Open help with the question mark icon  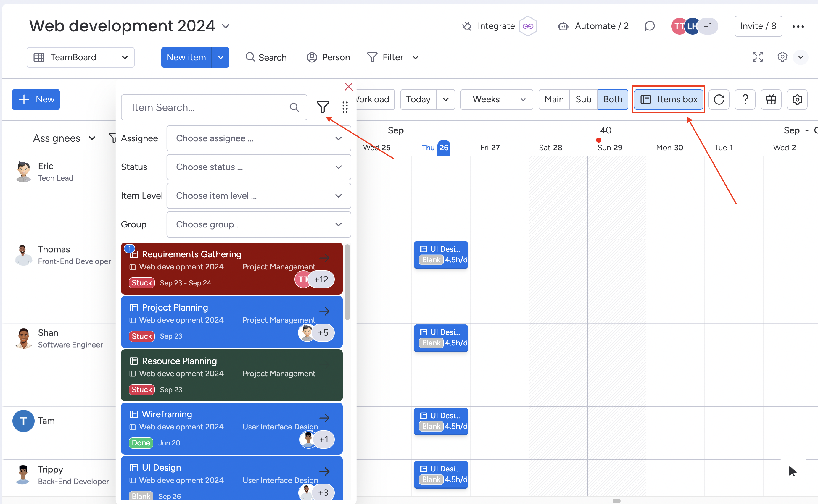click(x=745, y=99)
